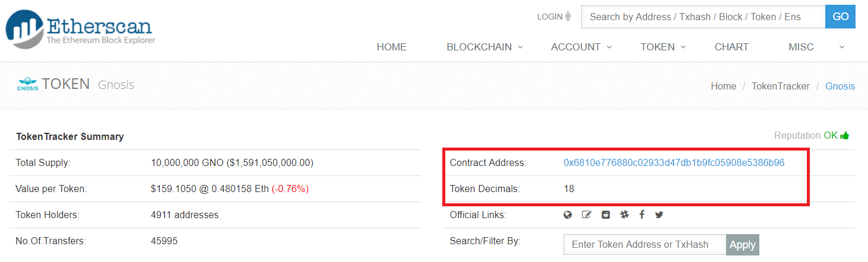Focus the token address or TxHash filter field
The width and height of the screenshot is (868, 262).
[x=644, y=245]
